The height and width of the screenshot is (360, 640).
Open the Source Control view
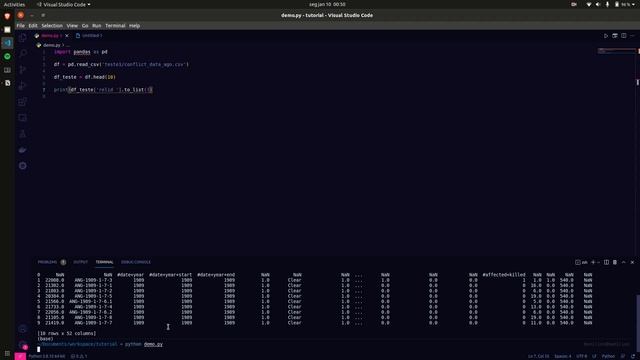23,69
